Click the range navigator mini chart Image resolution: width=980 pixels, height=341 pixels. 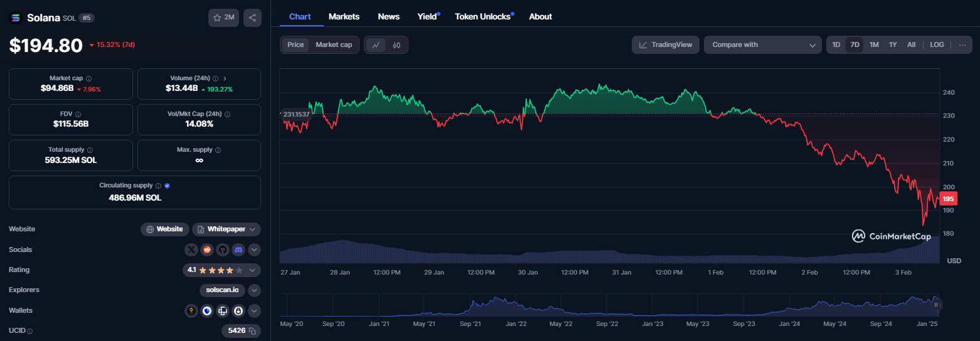[x=610, y=305]
